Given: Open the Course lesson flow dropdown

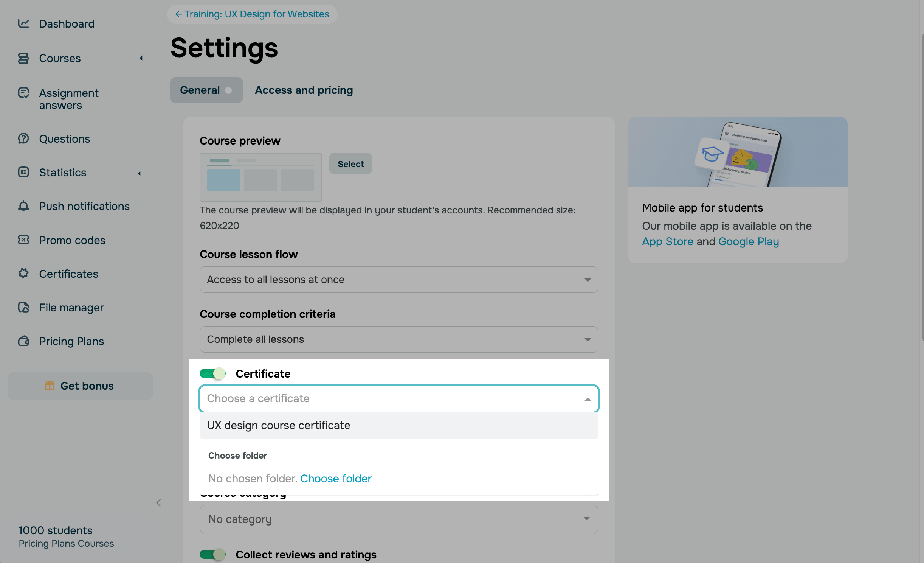Looking at the screenshot, I should (x=398, y=280).
